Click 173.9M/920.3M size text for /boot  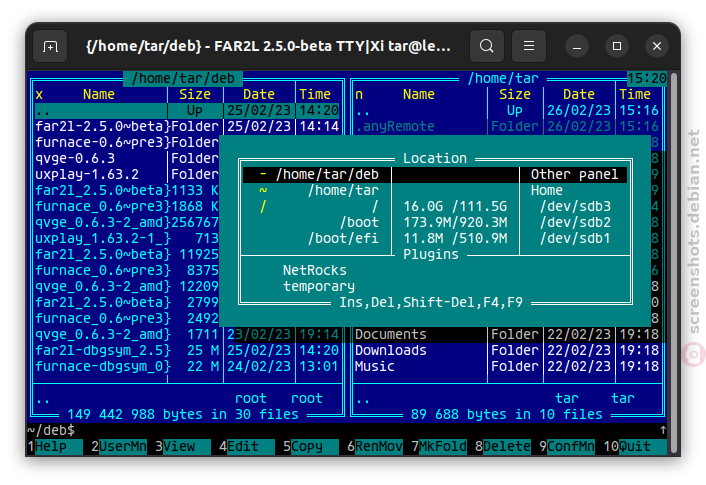(x=455, y=222)
